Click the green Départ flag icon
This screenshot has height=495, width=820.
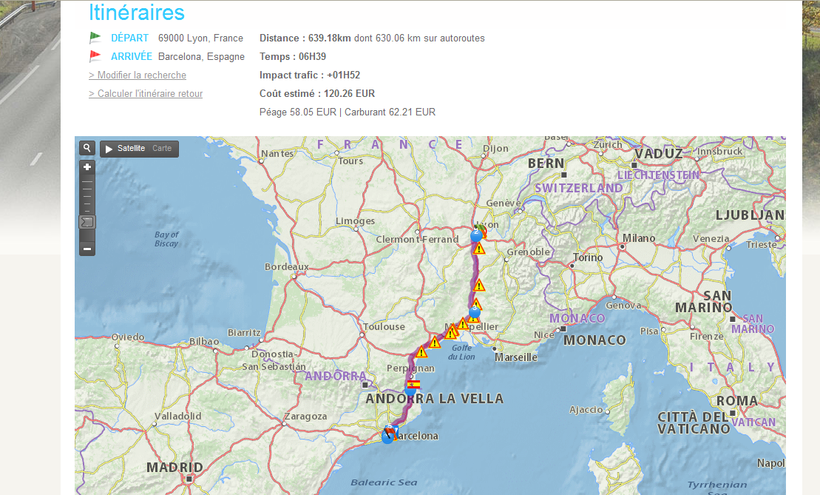coord(95,38)
